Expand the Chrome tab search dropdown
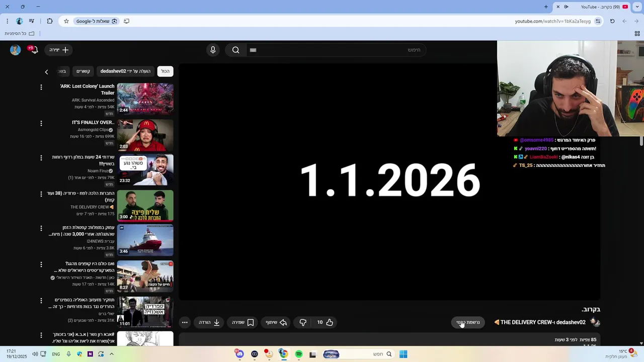 pos(637,7)
